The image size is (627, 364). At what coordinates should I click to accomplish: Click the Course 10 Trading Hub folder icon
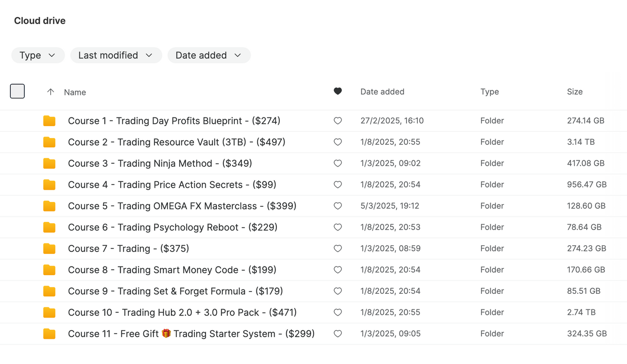(x=49, y=312)
